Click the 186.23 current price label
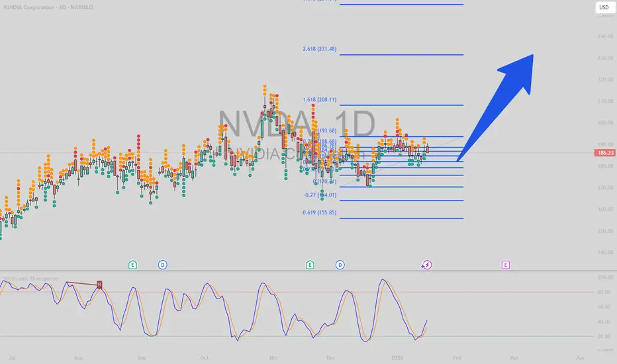This screenshot has width=617, height=364. click(605, 153)
